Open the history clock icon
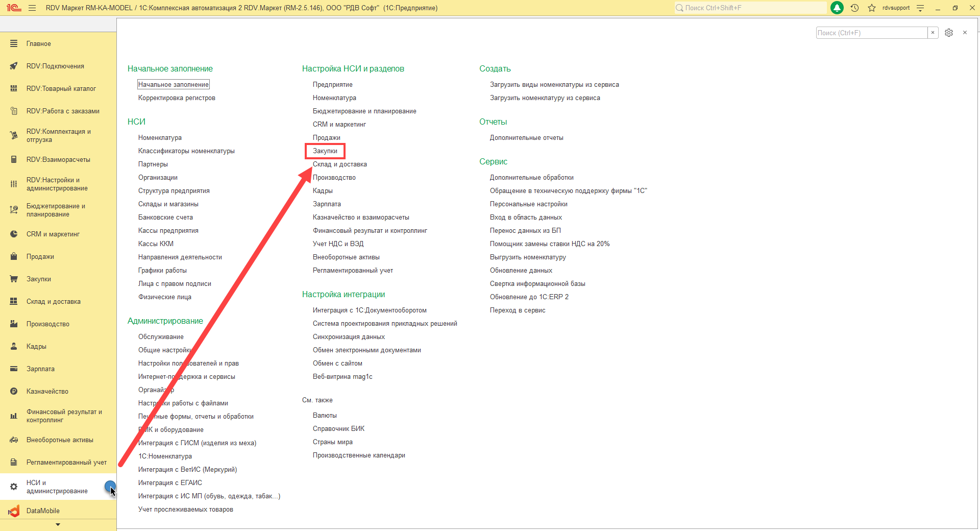Screen dimensions: 980x531 point(855,8)
